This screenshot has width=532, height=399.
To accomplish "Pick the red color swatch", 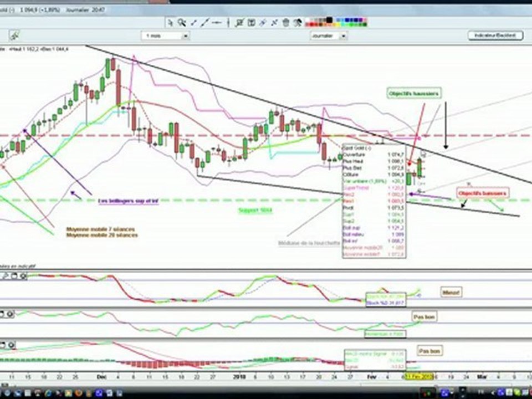I will (310, 25).
